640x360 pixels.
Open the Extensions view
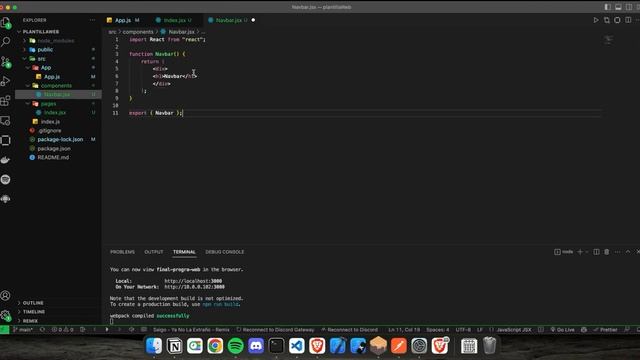[6, 101]
